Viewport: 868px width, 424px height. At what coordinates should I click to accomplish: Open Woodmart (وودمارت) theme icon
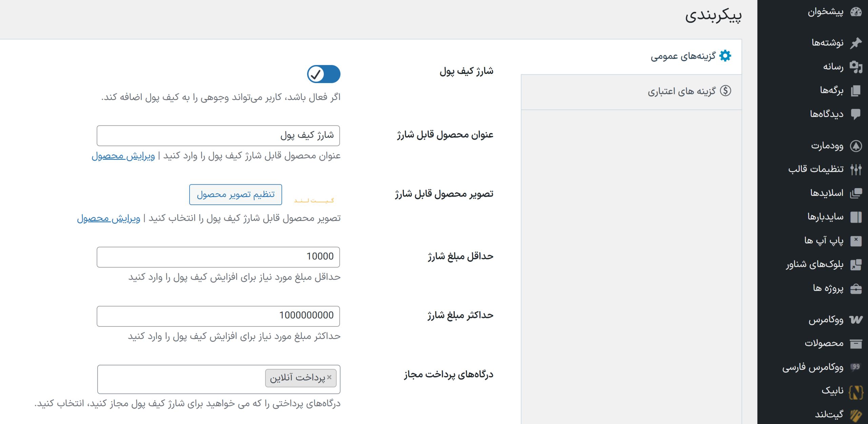click(855, 146)
